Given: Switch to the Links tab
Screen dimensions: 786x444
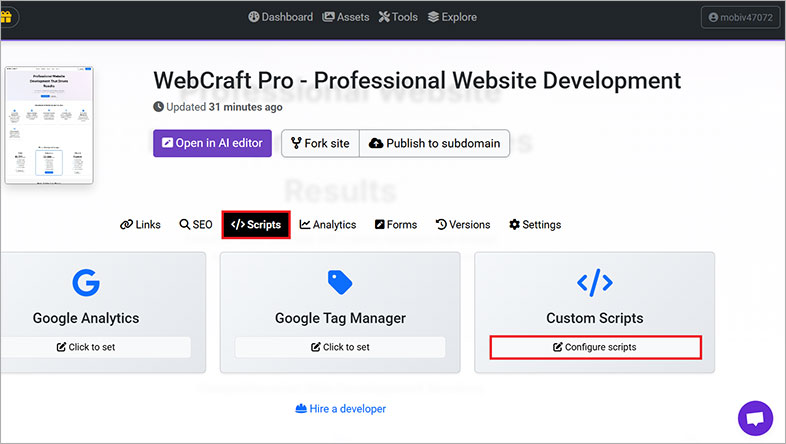Looking at the screenshot, I should 140,225.
